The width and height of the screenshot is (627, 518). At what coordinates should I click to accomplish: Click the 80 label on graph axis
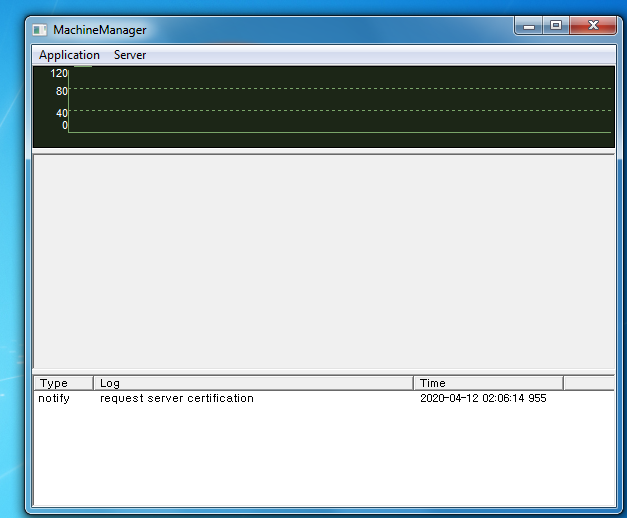tap(62, 91)
